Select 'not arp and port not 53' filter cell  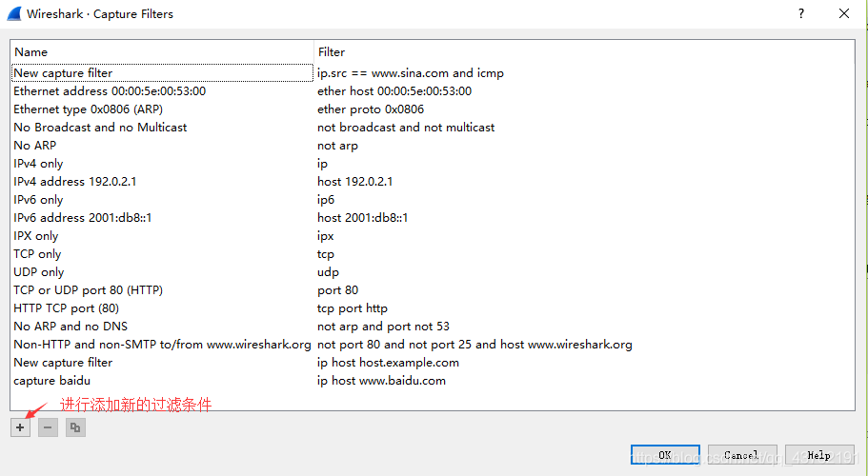point(383,327)
